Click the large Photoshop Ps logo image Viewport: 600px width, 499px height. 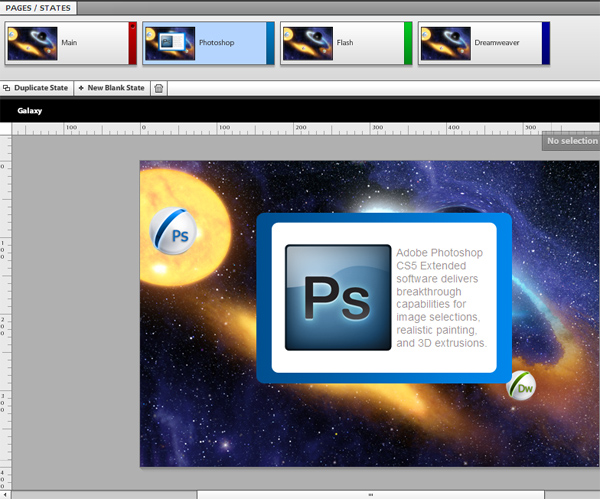tap(338, 297)
